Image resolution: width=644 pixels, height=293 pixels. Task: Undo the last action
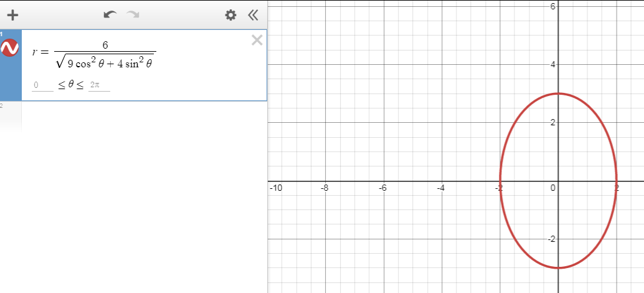click(x=110, y=15)
